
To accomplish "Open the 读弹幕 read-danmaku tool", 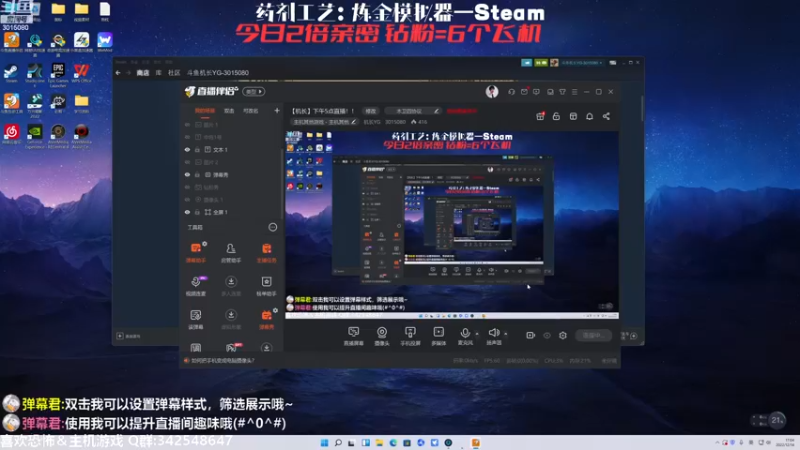I will click(x=196, y=319).
